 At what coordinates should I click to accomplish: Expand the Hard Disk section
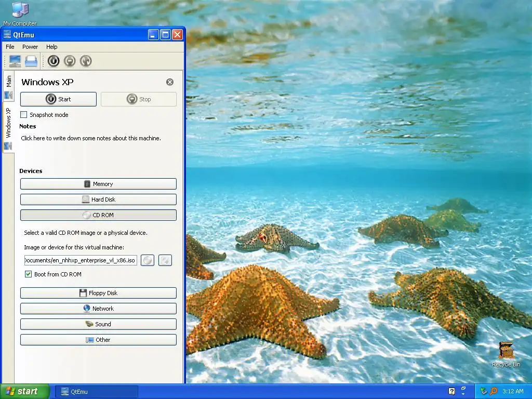tap(98, 199)
